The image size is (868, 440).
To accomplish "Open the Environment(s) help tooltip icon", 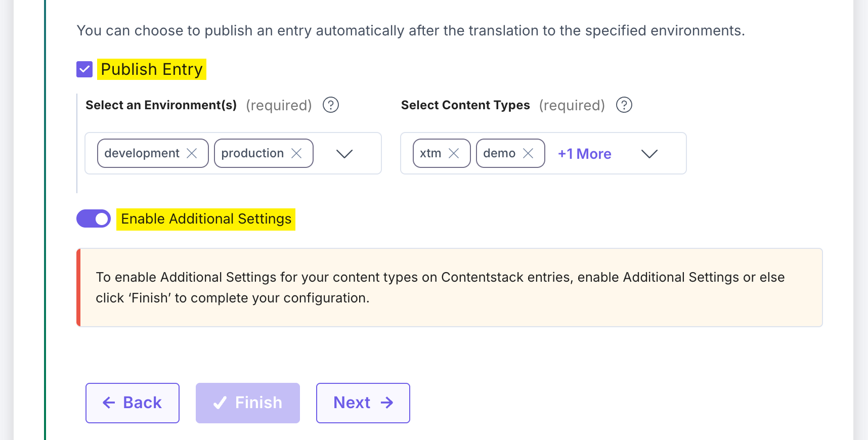I will 330,105.
